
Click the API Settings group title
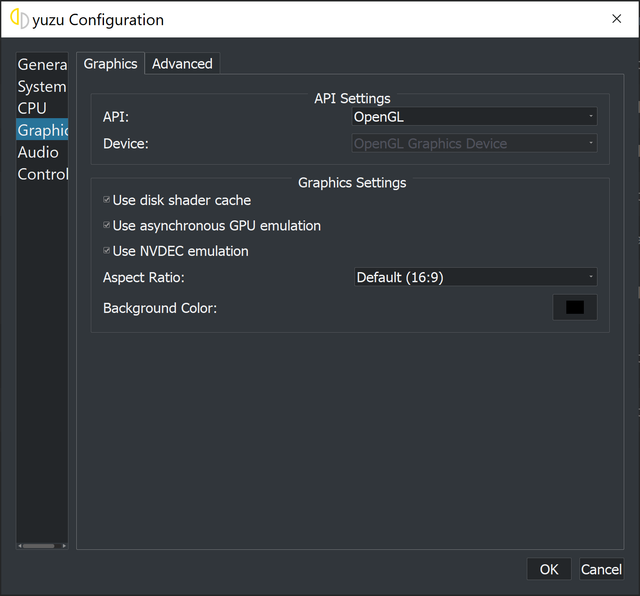[352, 98]
